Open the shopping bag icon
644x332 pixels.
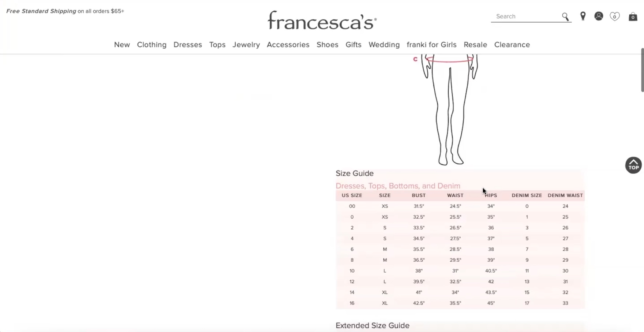pos(633,17)
